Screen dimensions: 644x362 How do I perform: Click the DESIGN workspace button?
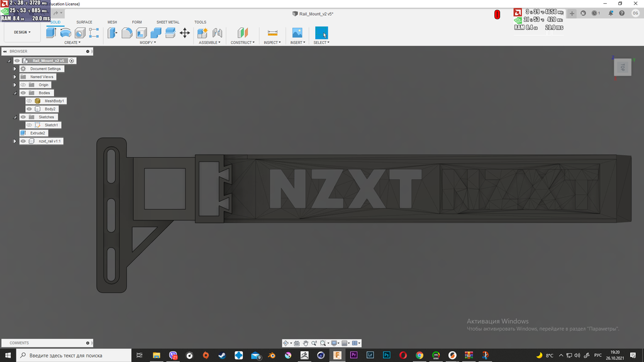21,31
